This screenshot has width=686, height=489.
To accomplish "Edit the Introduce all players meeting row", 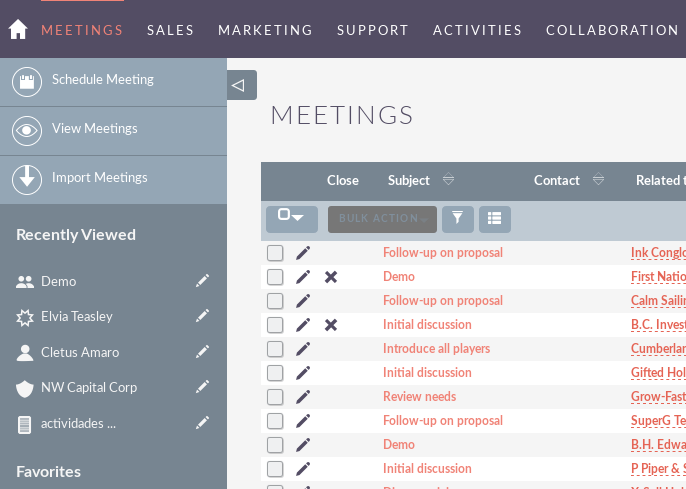I will pos(303,349).
